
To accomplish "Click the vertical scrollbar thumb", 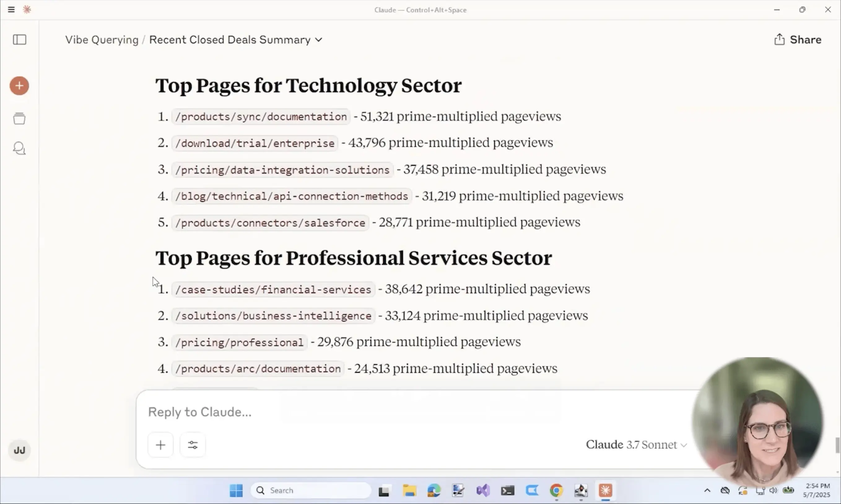I will coord(838,445).
